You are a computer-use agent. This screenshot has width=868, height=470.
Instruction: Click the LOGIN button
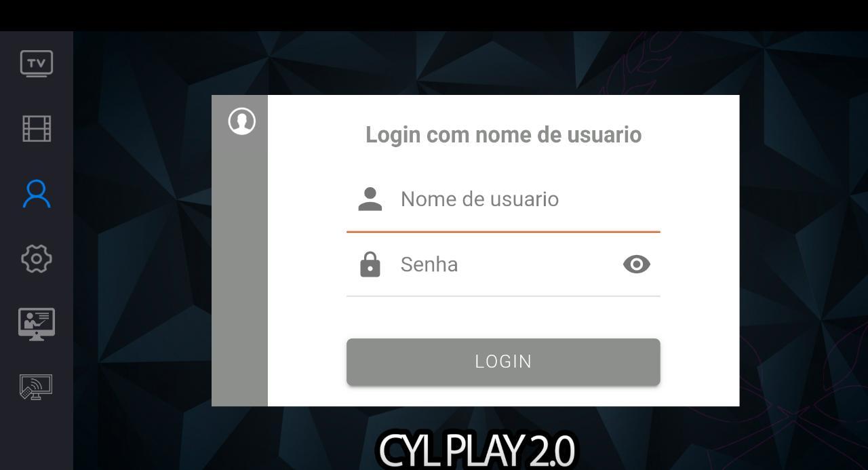(x=503, y=361)
